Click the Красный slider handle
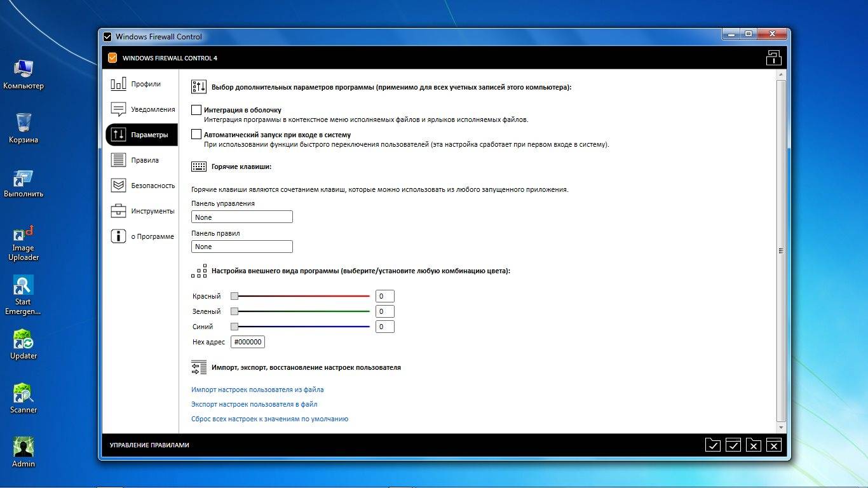 tap(234, 296)
